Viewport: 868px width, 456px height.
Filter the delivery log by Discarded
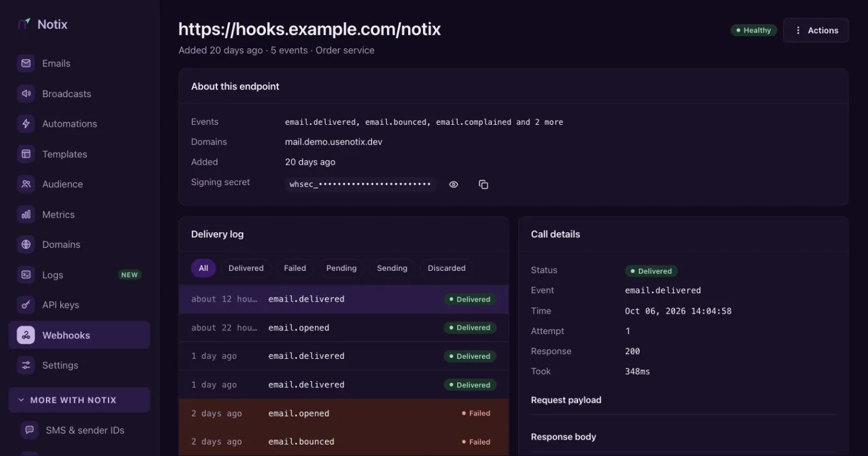pos(447,268)
